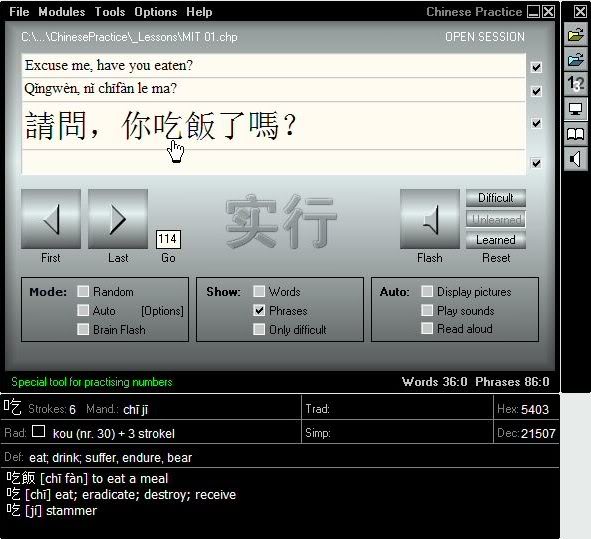Click OPEN SESSION label
The image size is (591, 539).
(x=485, y=37)
